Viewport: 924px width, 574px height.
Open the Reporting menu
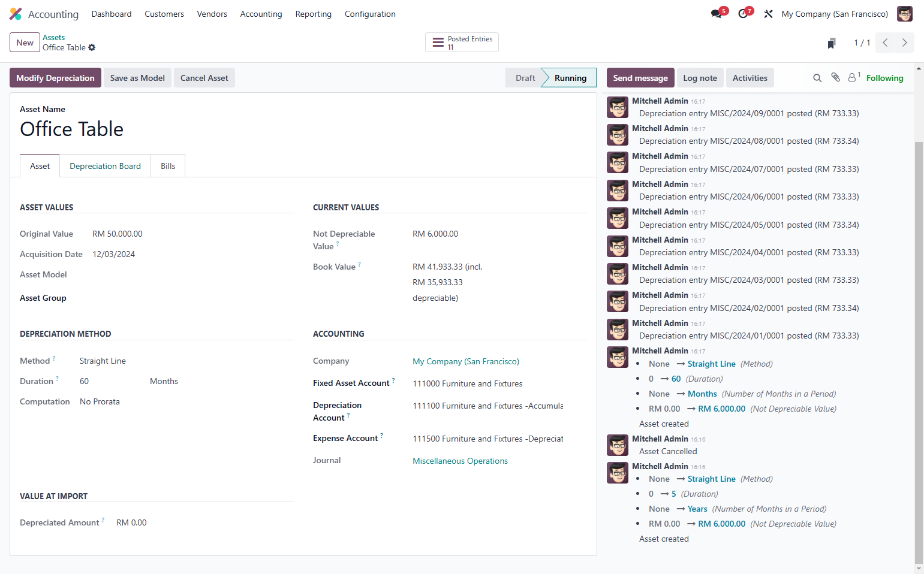point(313,14)
